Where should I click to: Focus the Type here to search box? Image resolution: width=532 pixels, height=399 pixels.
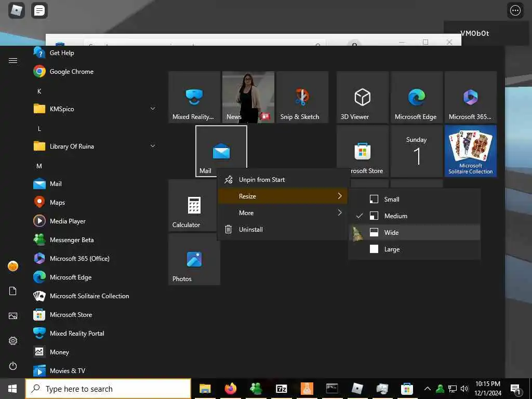tap(108, 389)
